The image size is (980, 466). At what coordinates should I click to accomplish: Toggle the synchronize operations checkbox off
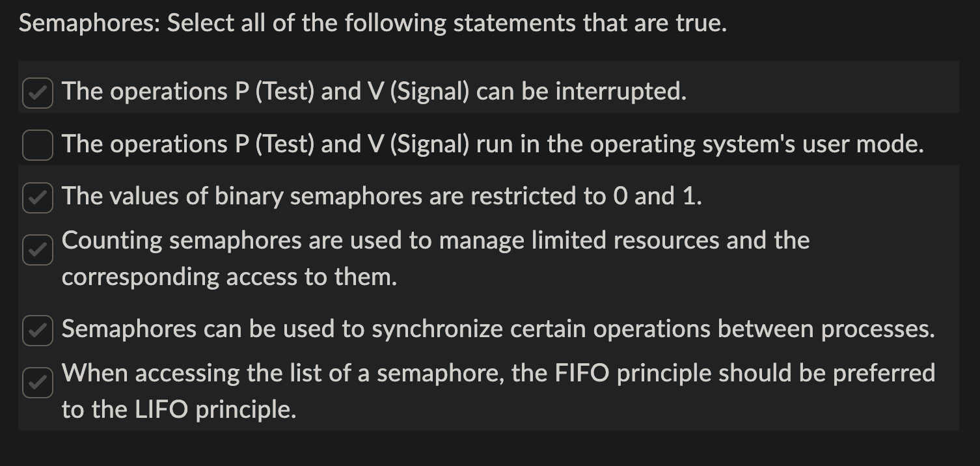(37, 330)
